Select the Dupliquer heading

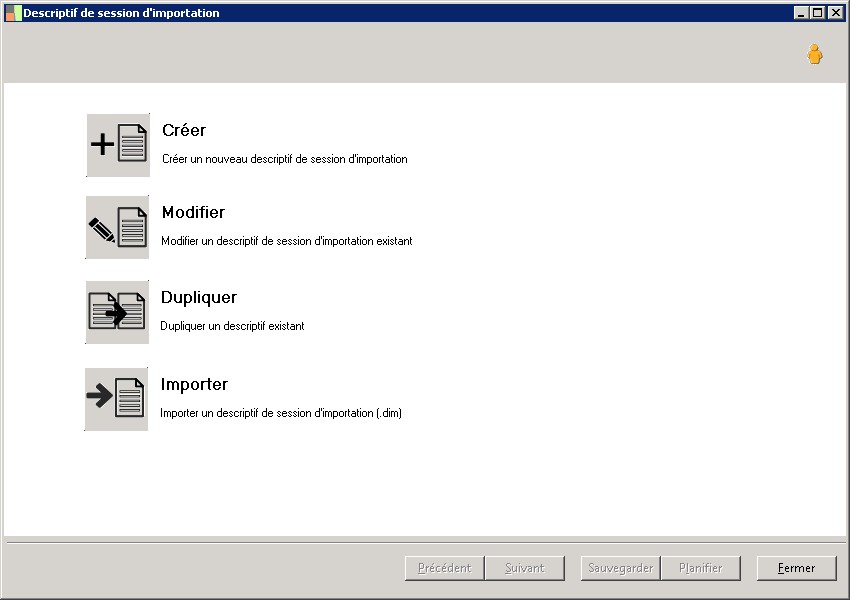click(199, 298)
